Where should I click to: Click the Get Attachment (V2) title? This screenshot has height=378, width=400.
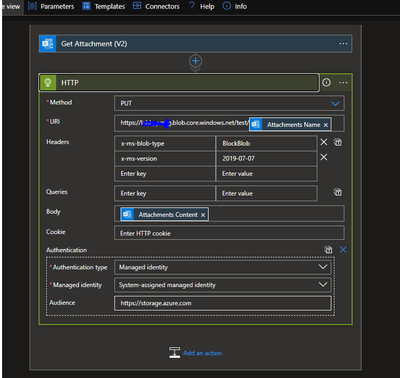[x=94, y=44]
